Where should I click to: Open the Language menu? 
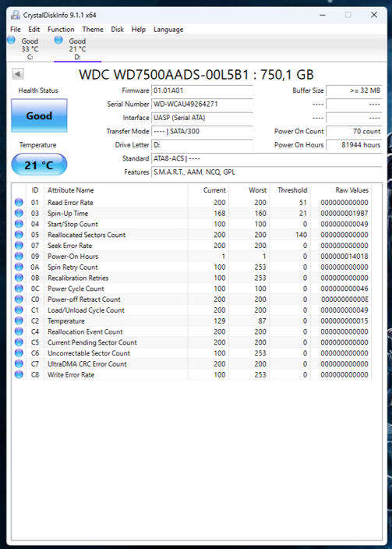(x=168, y=30)
